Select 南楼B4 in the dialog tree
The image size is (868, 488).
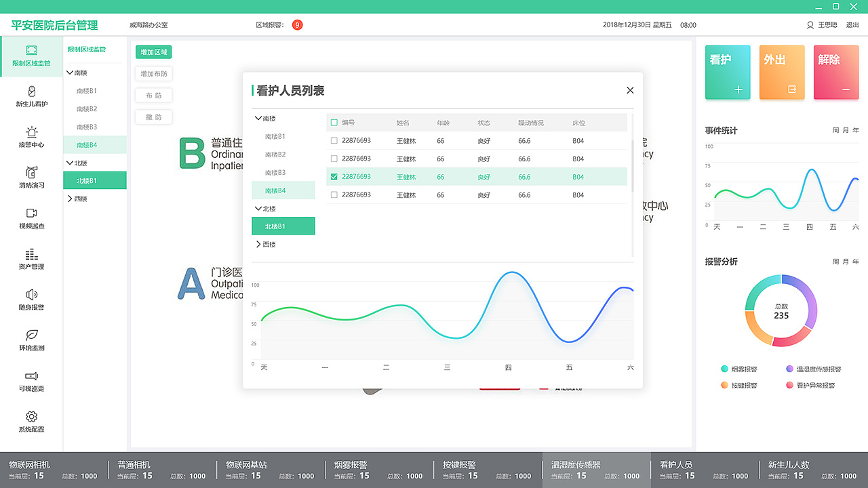pos(283,190)
